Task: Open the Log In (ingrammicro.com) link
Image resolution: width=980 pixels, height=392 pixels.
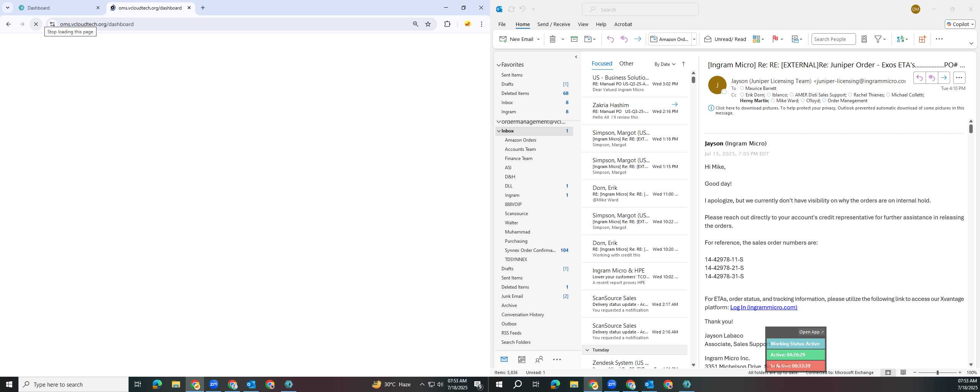Action: (763, 307)
